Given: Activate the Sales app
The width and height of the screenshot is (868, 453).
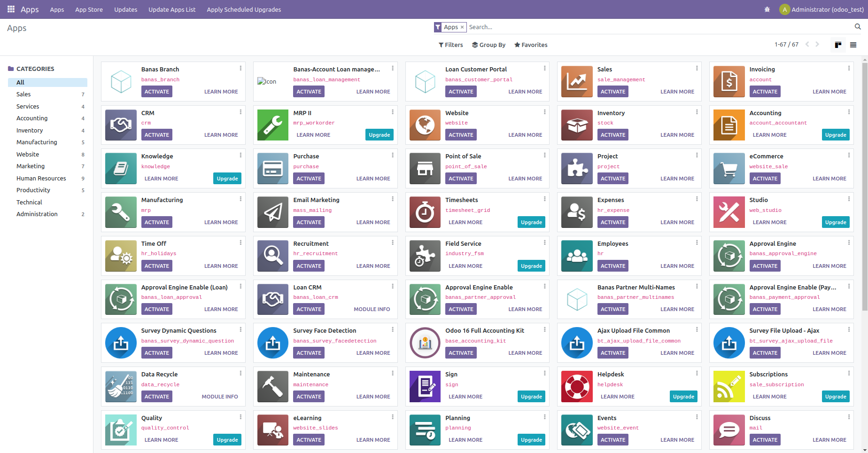Looking at the screenshot, I should [x=612, y=91].
